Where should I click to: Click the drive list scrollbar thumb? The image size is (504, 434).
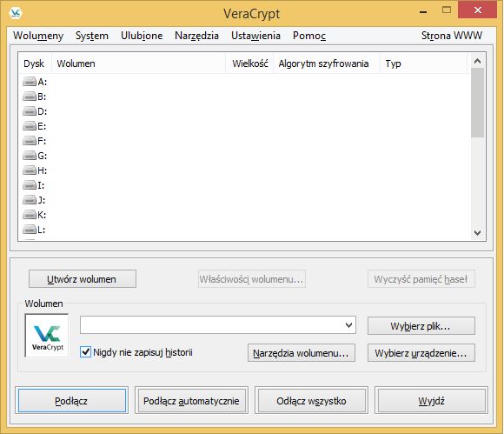click(x=478, y=103)
